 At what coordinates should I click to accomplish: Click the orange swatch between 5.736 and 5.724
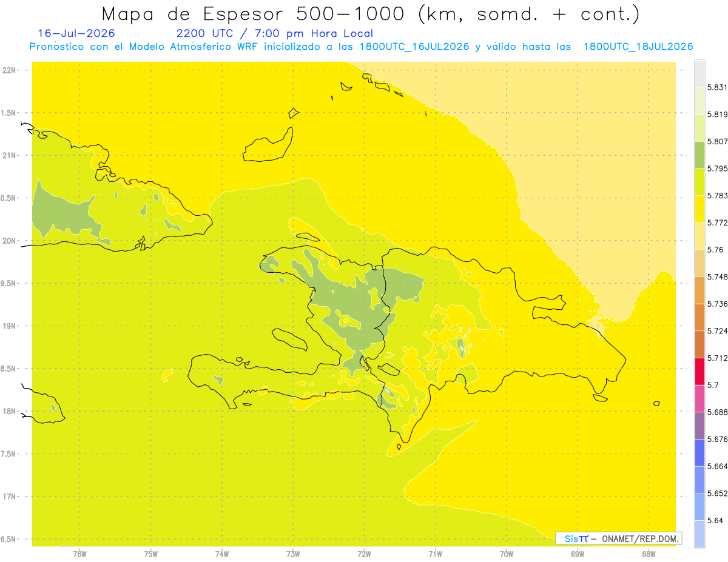(x=699, y=317)
